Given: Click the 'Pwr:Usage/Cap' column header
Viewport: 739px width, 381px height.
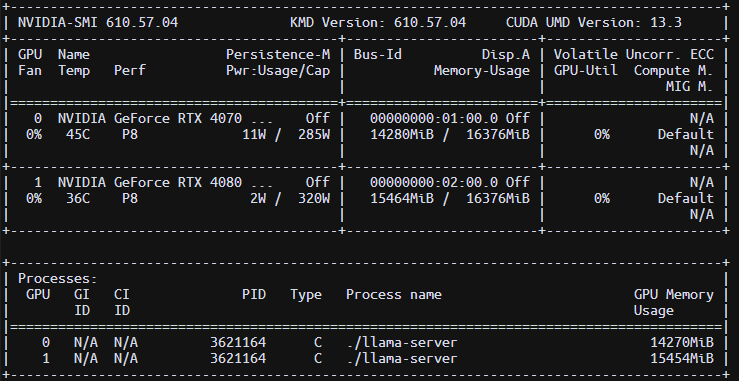Looking at the screenshot, I should point(278,71).
